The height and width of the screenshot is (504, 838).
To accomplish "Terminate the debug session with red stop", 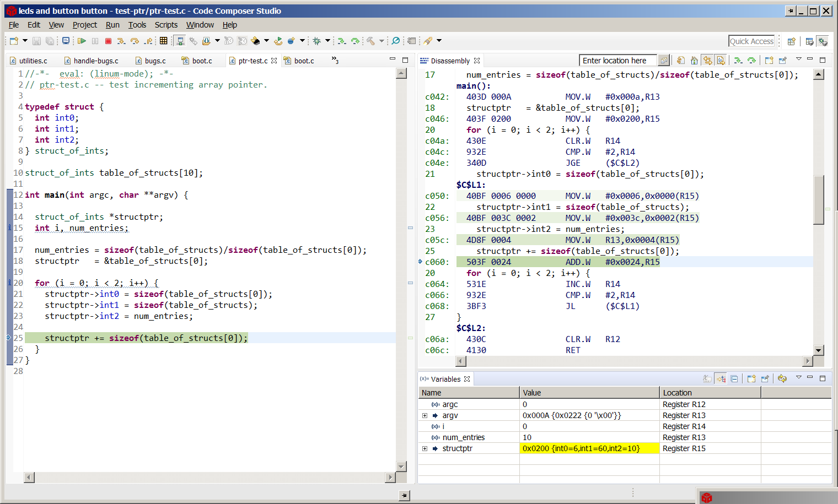I will 108,41.
